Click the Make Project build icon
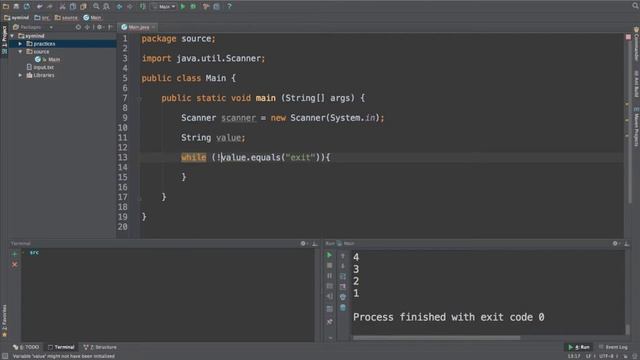Screen dimensions: 640x360 142,7
